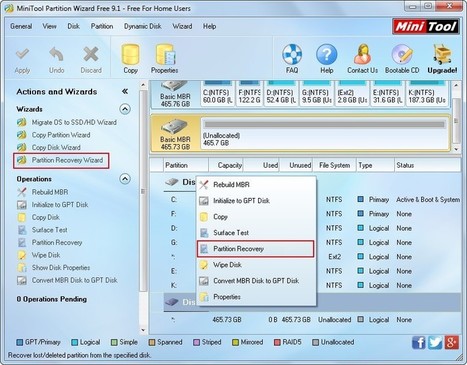467x365 pixels.
Task: Open the Google Plus icon in footer
Action: (452, 342)
